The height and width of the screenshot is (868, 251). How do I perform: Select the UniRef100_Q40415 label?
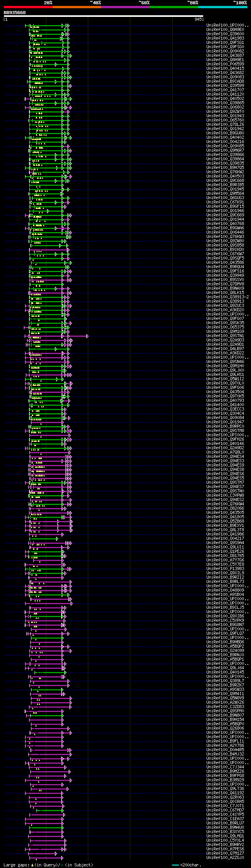[225, 68]
